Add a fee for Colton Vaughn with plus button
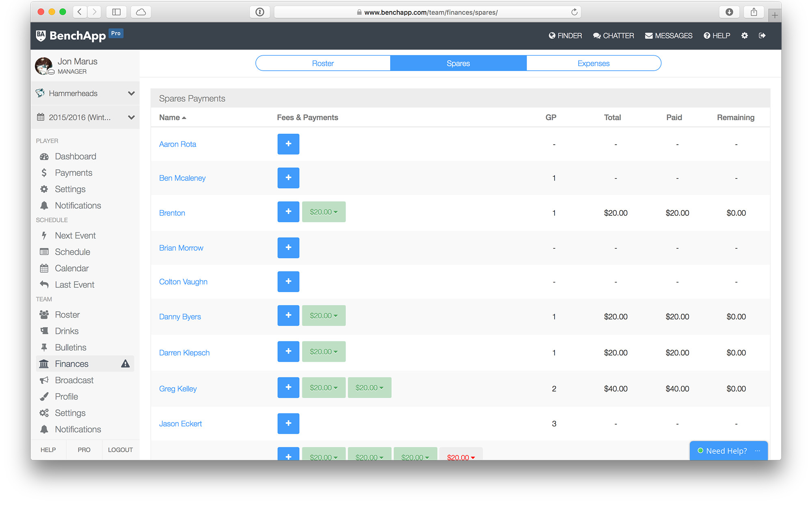The height and width of the screenshot is (512, 812). 288,282
